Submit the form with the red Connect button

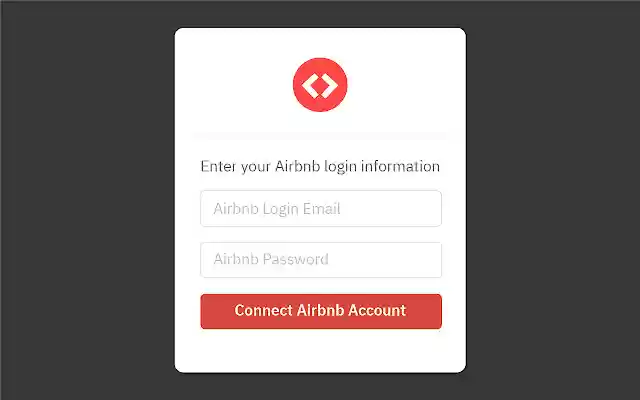(x=321, y=311)
